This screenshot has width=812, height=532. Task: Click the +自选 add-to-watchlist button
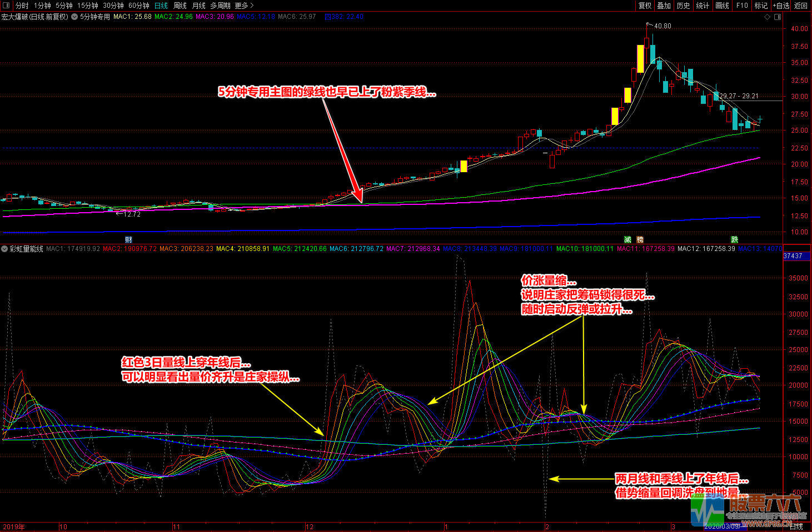(781, 6)
